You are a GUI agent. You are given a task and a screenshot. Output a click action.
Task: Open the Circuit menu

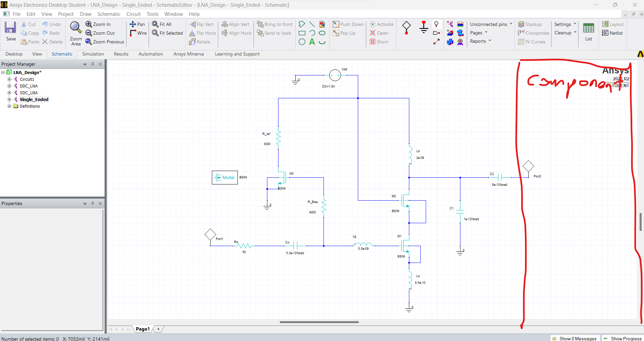click(133, 14)
